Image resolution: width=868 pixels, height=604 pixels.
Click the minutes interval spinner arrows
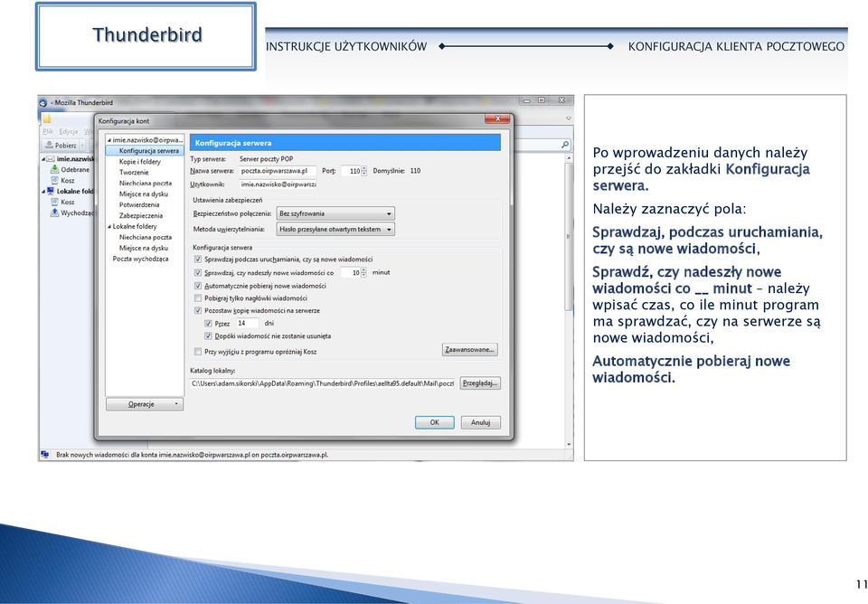coord(363,272)
